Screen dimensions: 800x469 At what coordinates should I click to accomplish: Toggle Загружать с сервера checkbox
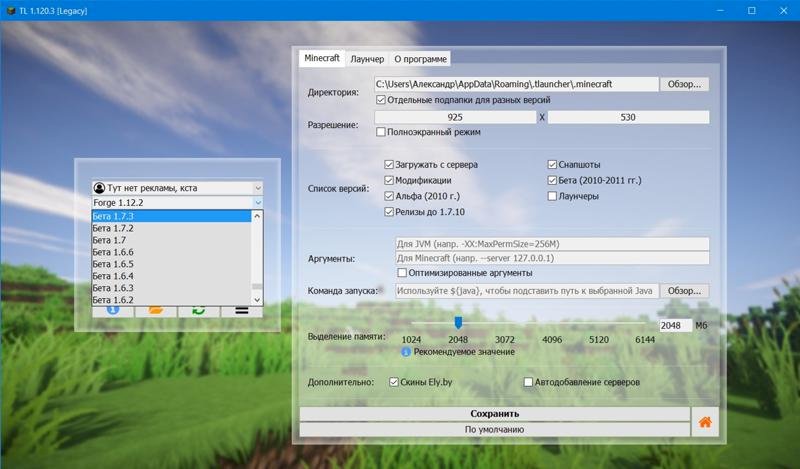tap(389, 164)
